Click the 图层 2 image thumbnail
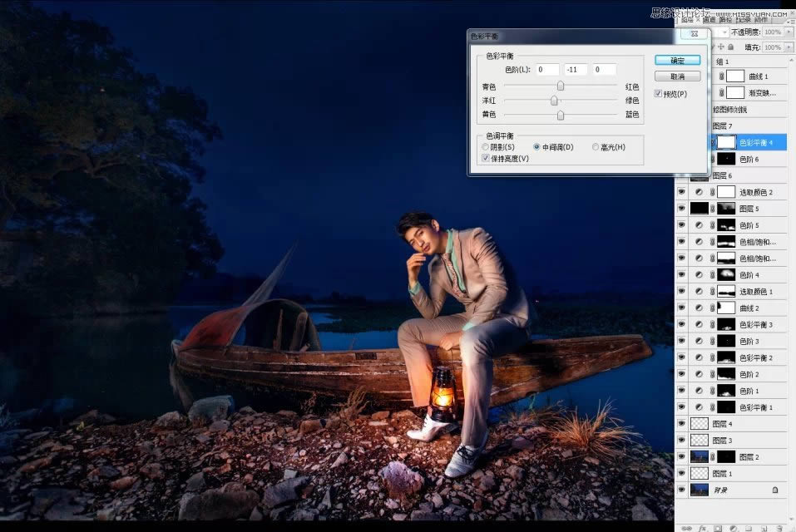Viewport: 796px width, 532px height. 699,457
